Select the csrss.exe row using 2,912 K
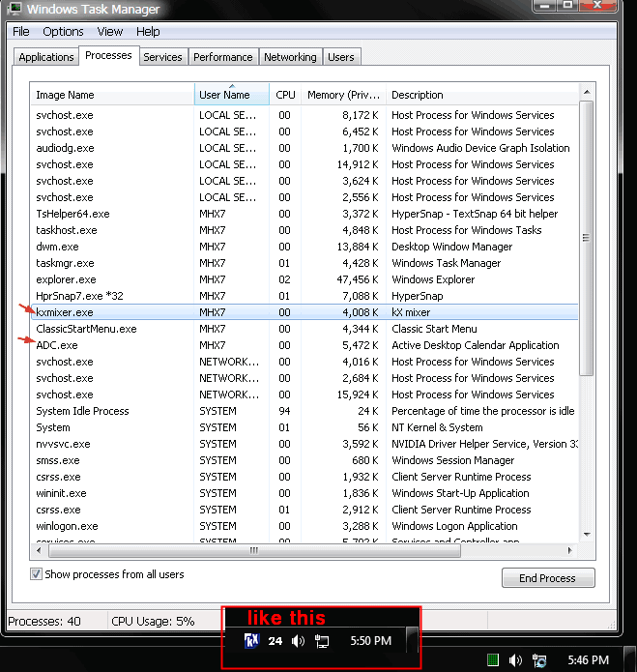Screen dimensions: 637x672 tap(304, 510)
